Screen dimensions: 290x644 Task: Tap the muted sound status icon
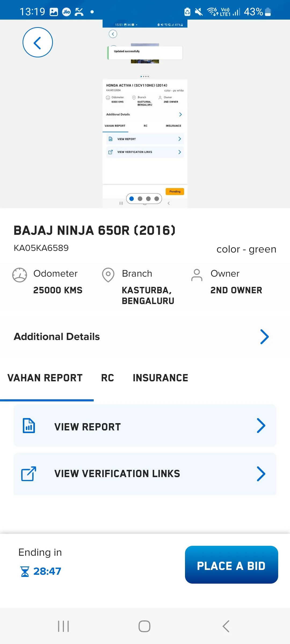pos(199,12)
